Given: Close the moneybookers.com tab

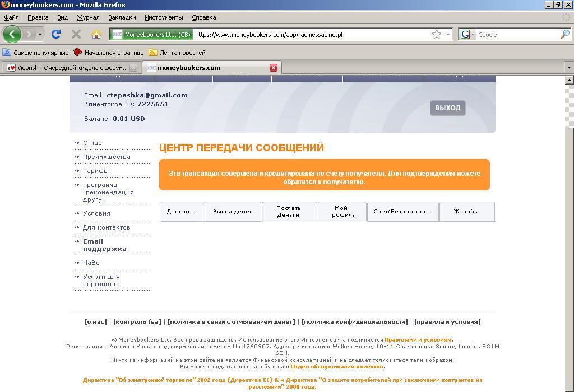Looking at the screenshot, I should [x=274, y=68].
